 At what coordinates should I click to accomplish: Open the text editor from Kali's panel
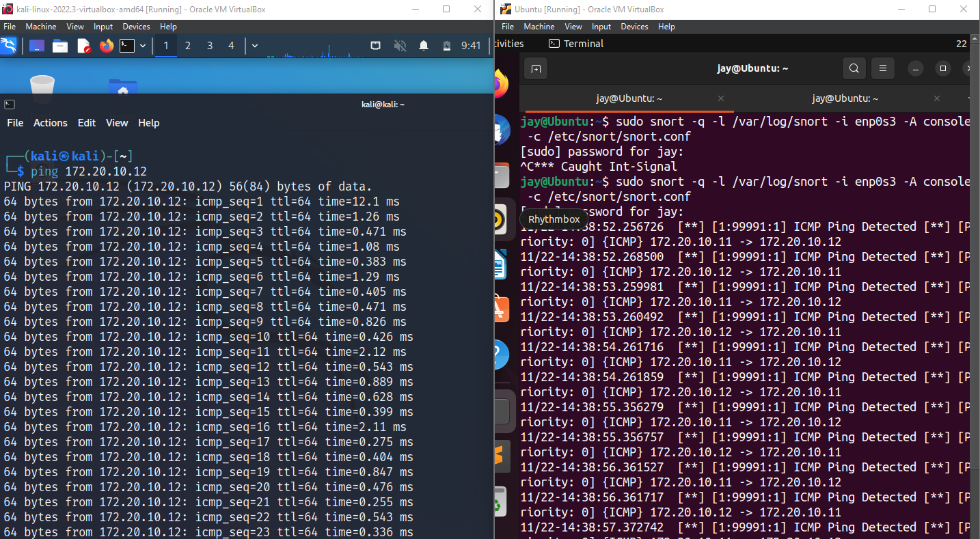click(x=83, y=46)
